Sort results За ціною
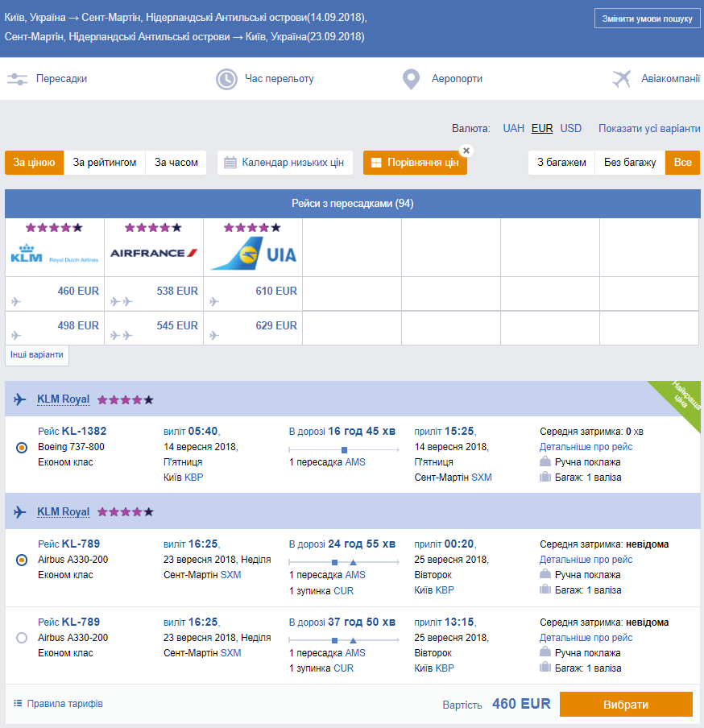This screenshot has width=704, height=728. click(x=34, y=163)
